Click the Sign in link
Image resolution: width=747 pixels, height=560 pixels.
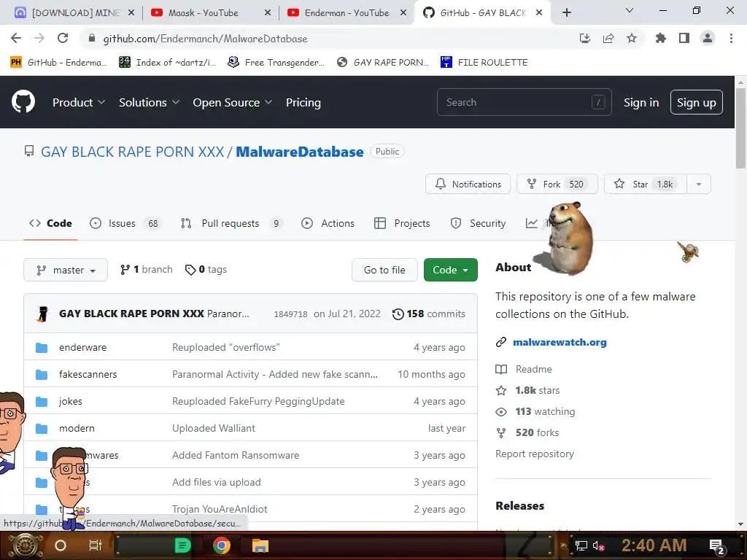click(x=641, y=102)
